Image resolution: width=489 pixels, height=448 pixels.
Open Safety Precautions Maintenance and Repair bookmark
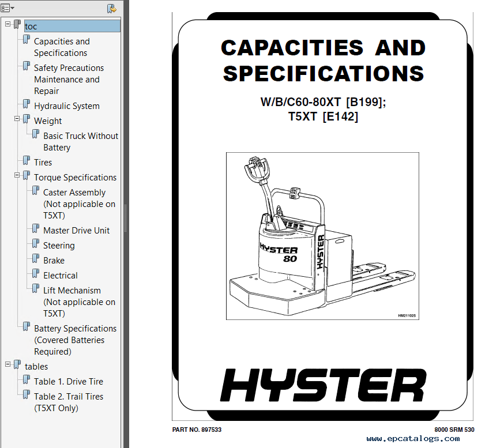(69, 79)
